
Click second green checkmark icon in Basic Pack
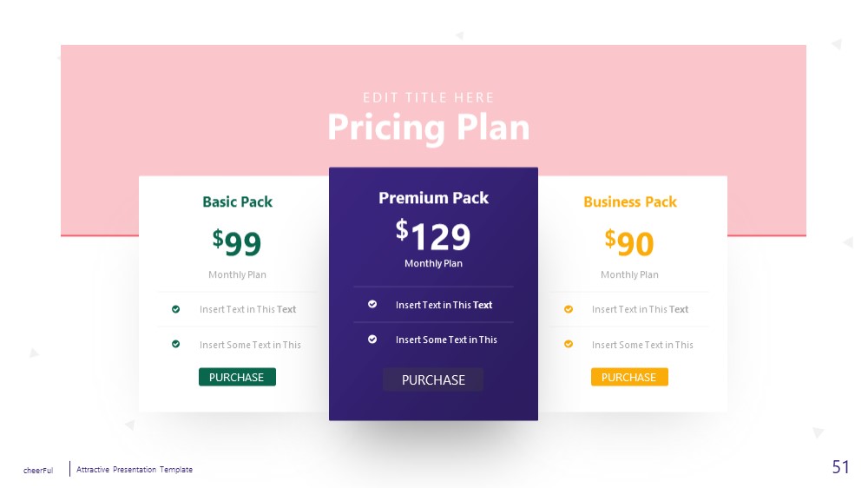coord(175,344)
